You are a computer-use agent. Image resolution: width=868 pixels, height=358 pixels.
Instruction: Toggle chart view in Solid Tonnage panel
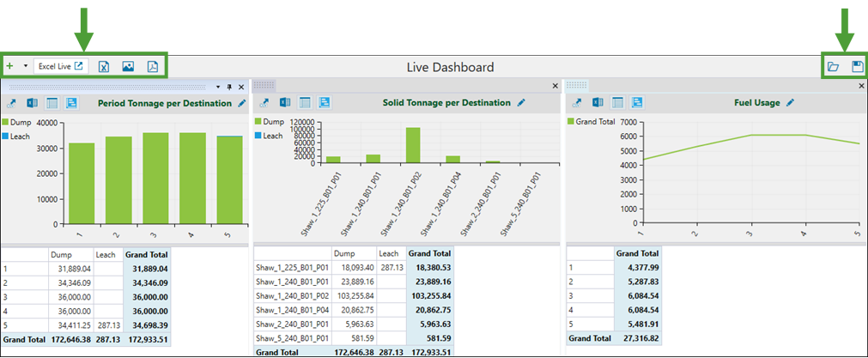coord(325,103)
